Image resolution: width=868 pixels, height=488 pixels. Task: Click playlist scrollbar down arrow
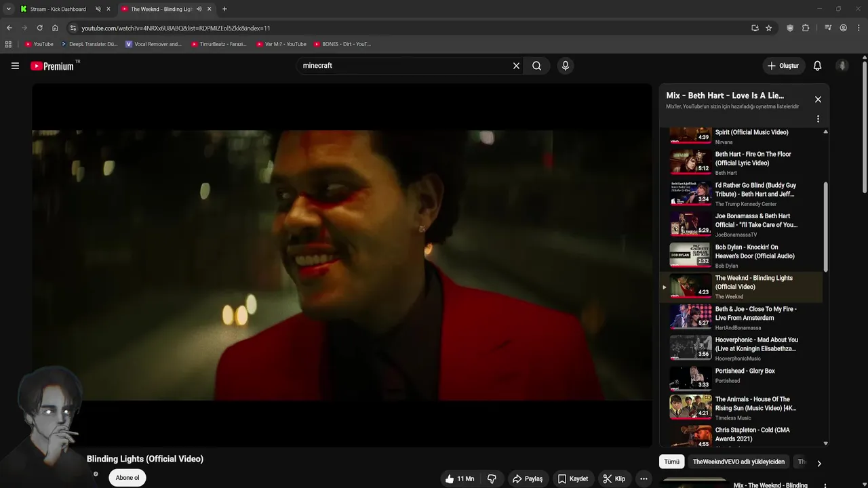tap(825, 443)
